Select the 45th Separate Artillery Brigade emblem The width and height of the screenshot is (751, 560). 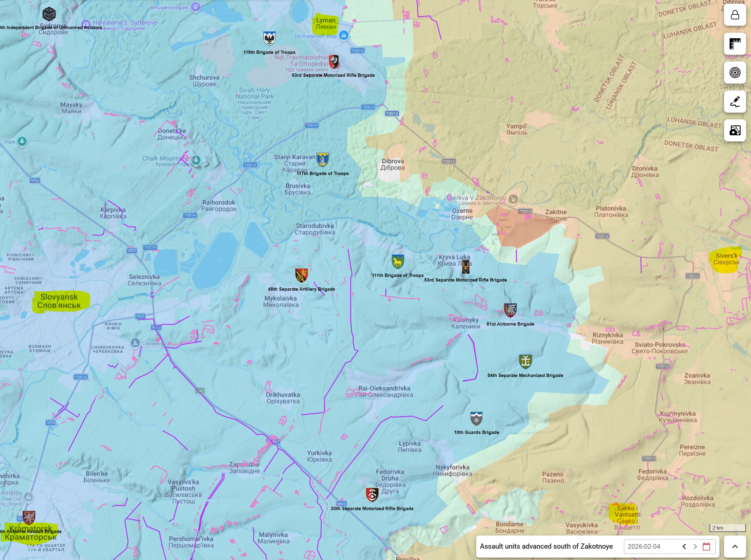301,275
